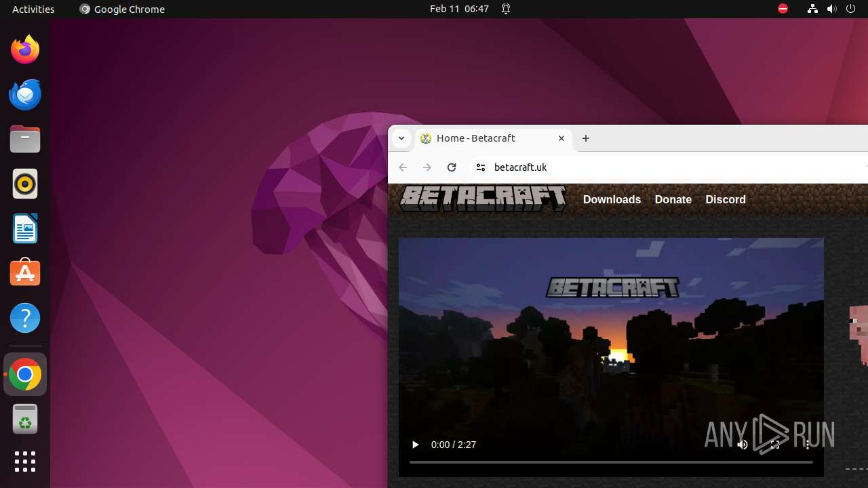
Task: Show Applications grid in dock
Action: point(25,462)
